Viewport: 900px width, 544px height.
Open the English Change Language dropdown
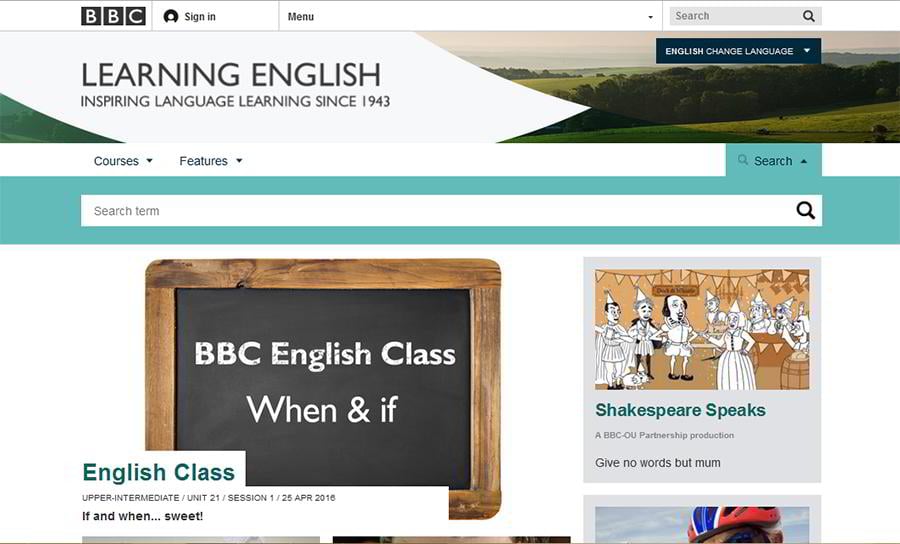(738, 51)
